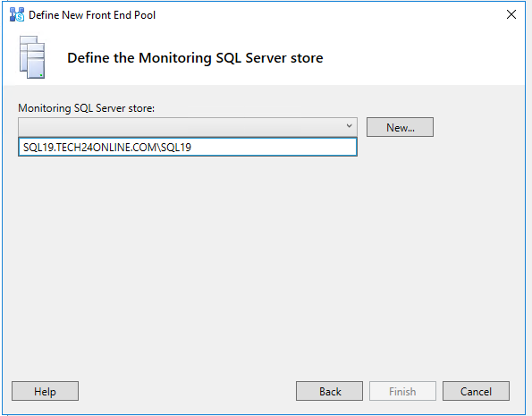Select SQL19.TECH24ONLINE.COM\SQL19 from the list
532x416 pixels.
(x=188, y=147)
